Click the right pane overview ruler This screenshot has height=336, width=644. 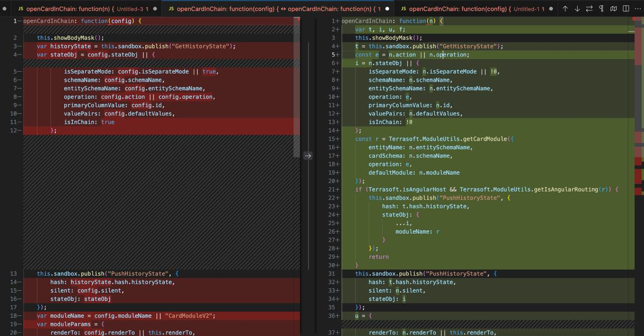click(x=639, y=176)
